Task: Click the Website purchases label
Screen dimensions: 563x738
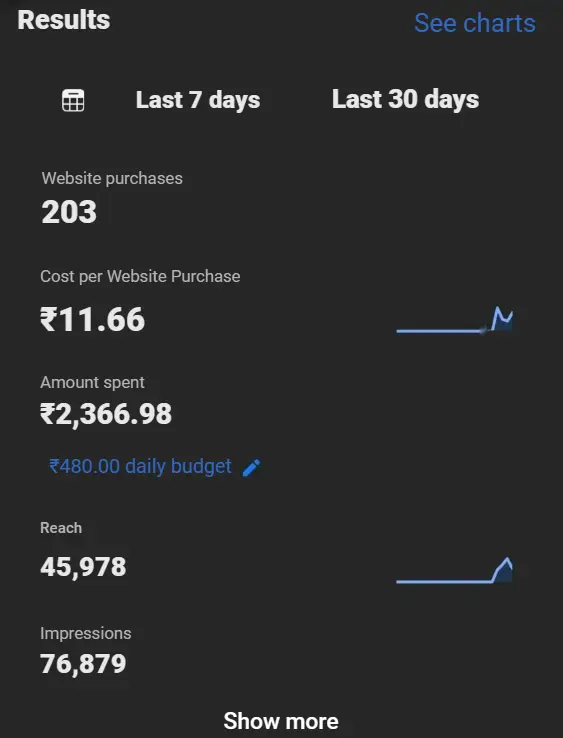Action: click(112, 178)
